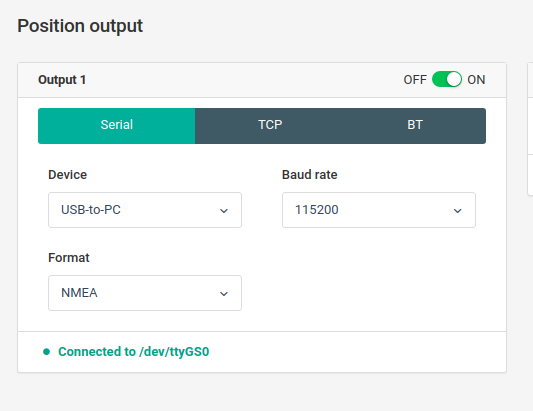533x411 pixels.
Task: Click the ON label beside the switch
Action: (476, 80)
